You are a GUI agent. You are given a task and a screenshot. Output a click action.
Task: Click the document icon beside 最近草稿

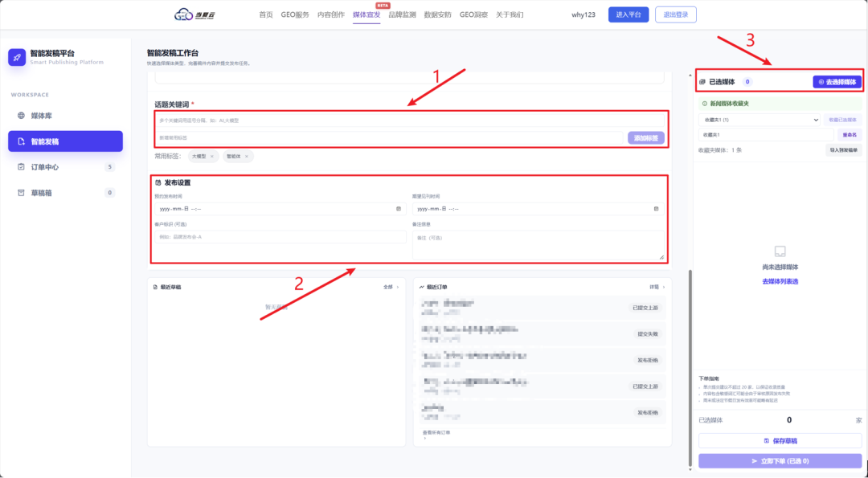point(156,287)
